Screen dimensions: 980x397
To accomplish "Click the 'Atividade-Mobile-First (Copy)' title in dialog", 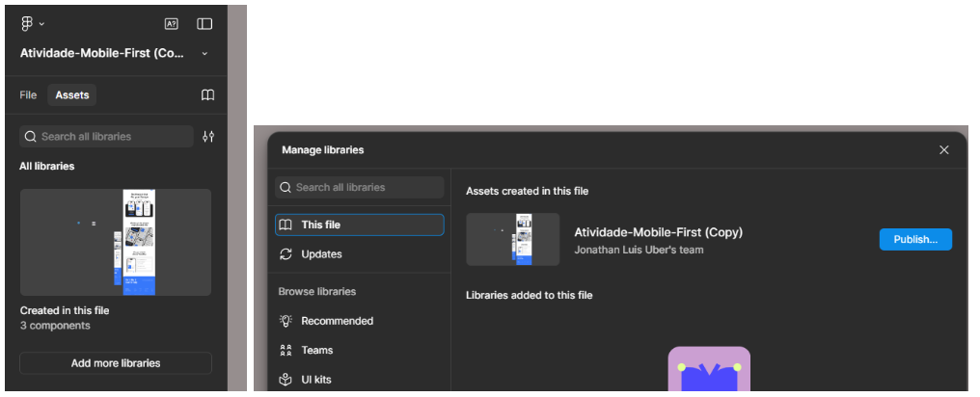I will pyautogui.click(x=658, y=232).
